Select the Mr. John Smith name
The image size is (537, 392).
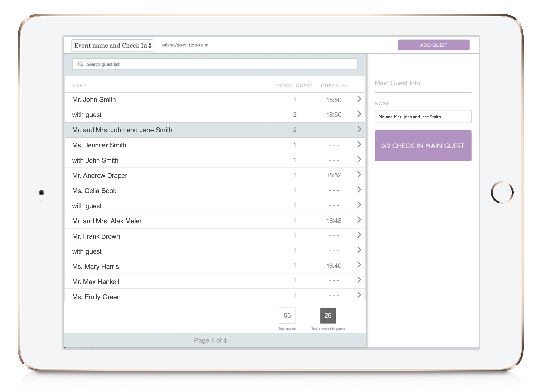coord(94,100)
